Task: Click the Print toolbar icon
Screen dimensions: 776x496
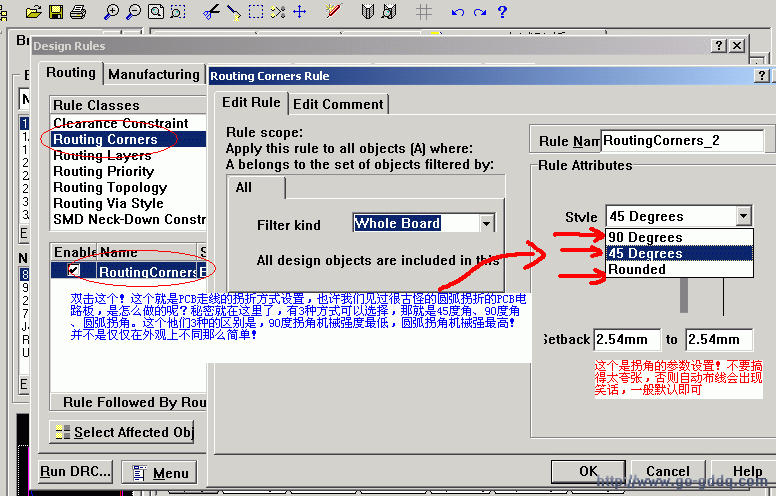Action: tap(78, 12)
